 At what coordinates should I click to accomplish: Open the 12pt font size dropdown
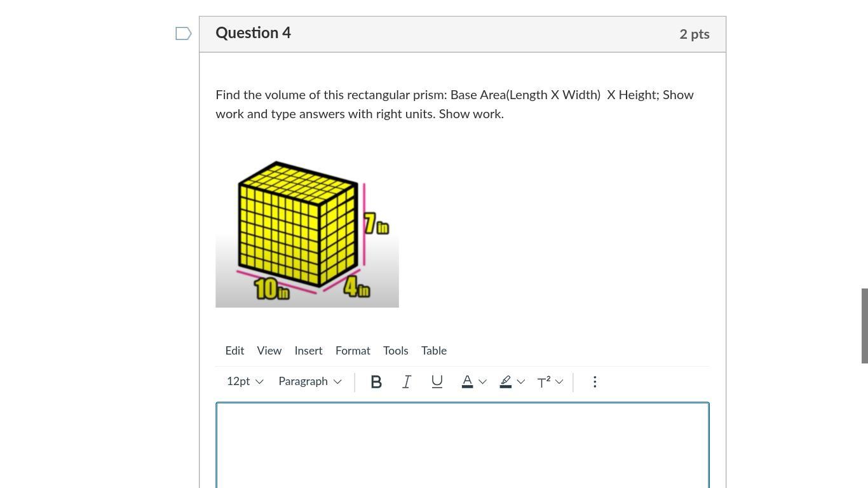[245, 382]
